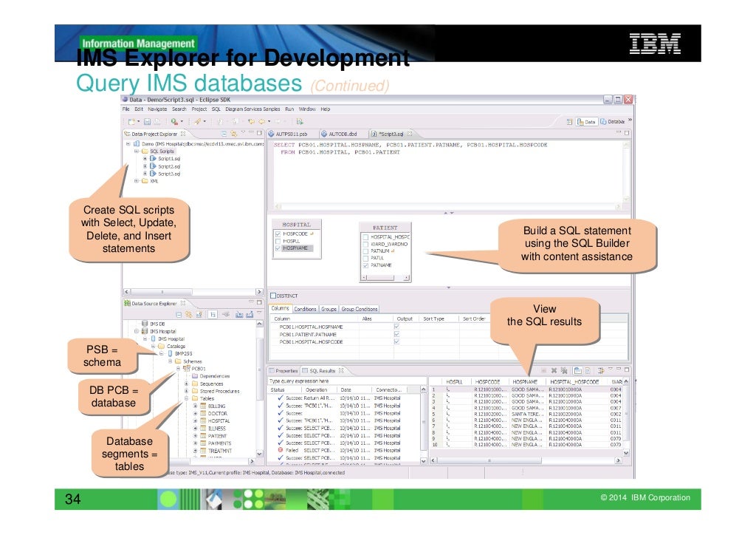Click the PCB01 schema icon in the tree
This screenshot has width=756, height=535.
(187, 369)
